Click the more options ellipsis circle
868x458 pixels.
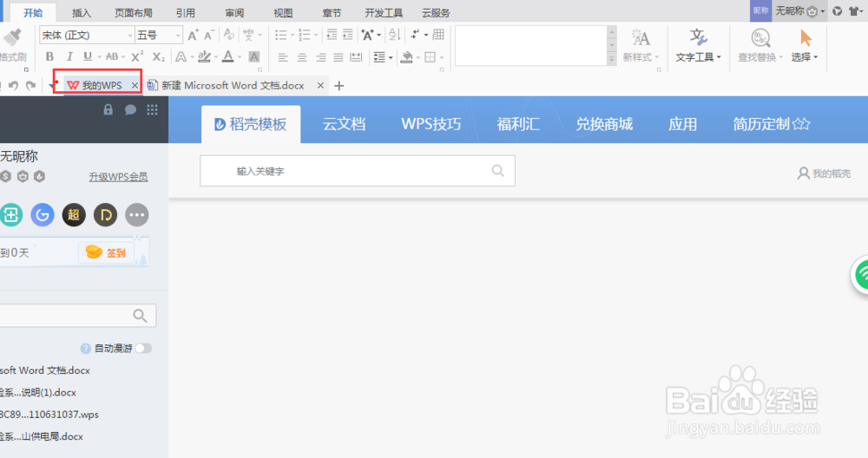137,214
